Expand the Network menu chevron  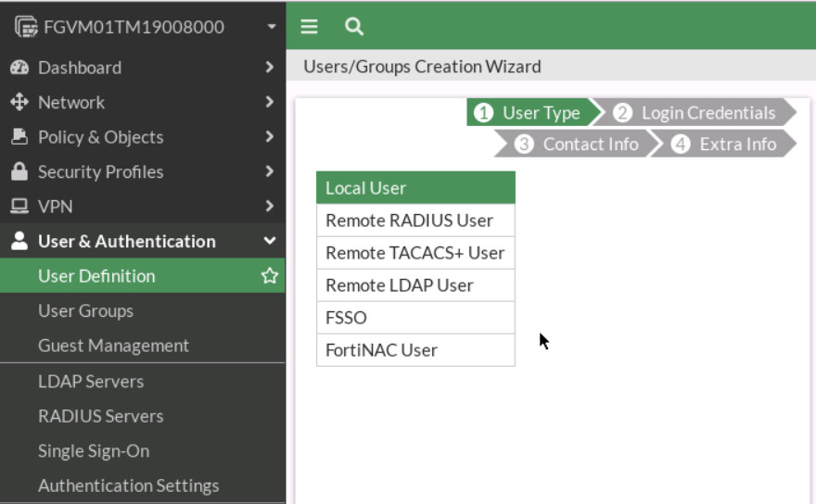tap(269, 102)
